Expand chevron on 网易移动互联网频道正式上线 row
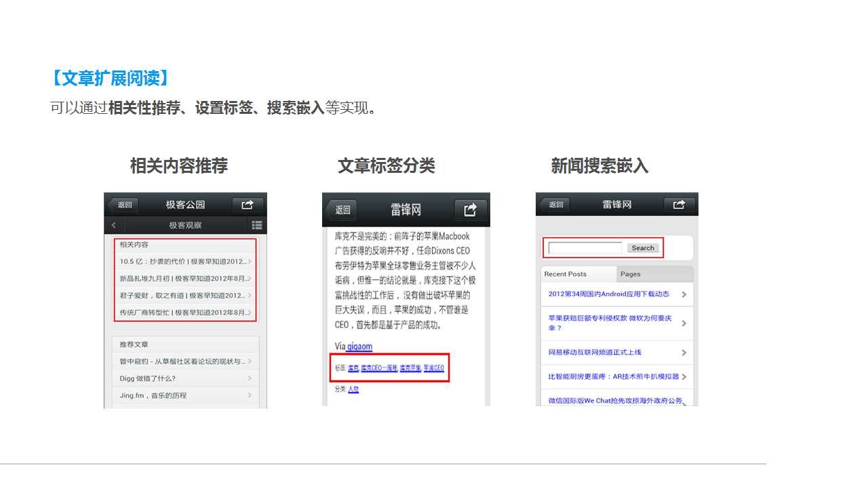 click(x=684, y=352)
